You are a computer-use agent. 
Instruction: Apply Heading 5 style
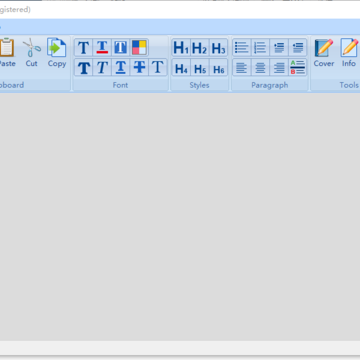[x=200, y=68]
